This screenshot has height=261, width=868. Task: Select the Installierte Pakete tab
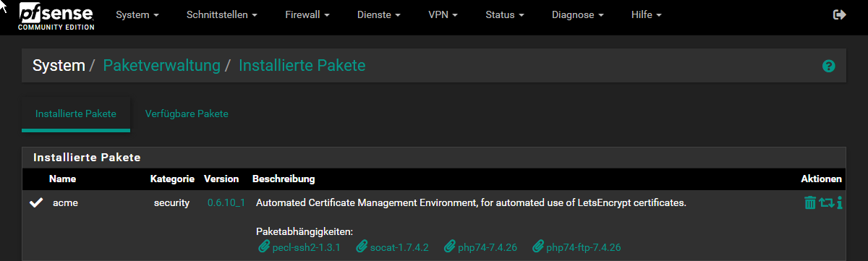point(76,114)
